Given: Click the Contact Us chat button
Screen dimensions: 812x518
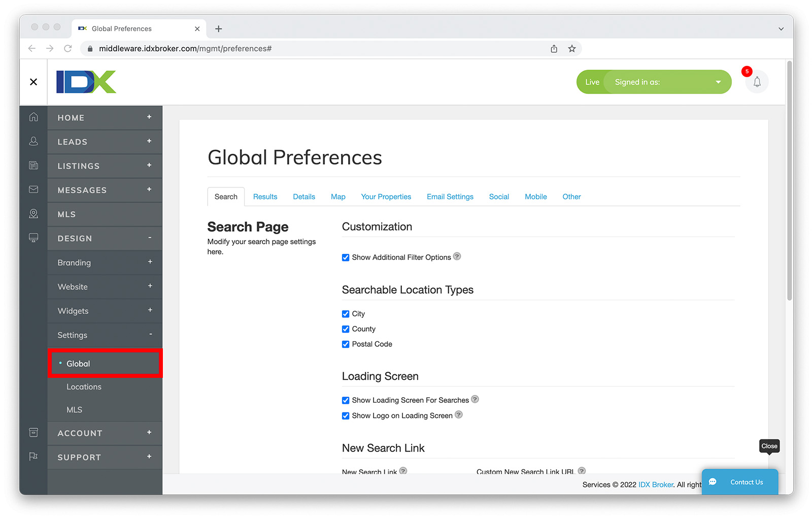Looking at the screenshot, I should pos(739,482).
